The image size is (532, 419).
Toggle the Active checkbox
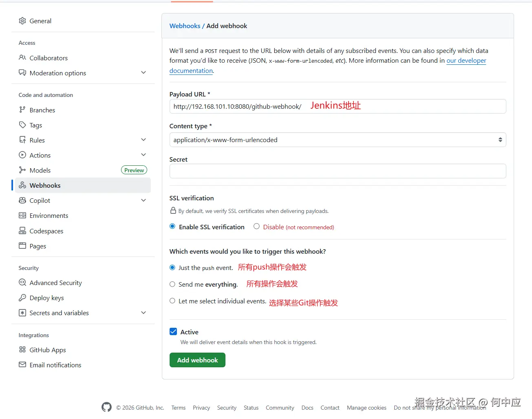point(173,331)
